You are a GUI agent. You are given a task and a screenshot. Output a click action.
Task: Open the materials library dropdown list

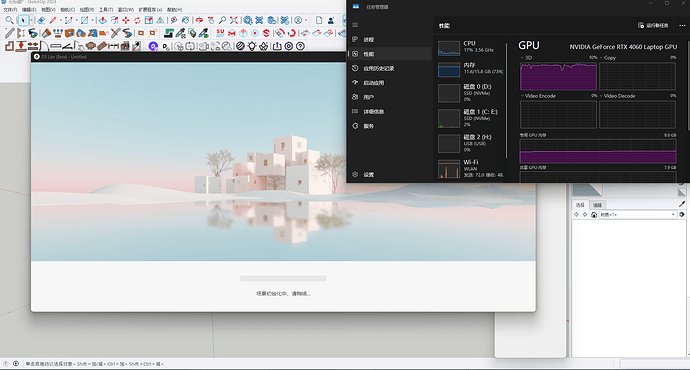[x=638, y=214]
